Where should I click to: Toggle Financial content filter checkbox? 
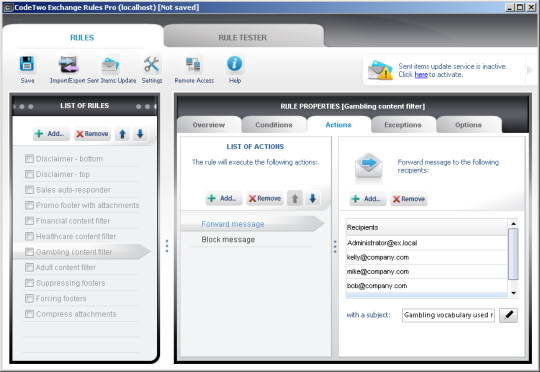tap(29, 221)
